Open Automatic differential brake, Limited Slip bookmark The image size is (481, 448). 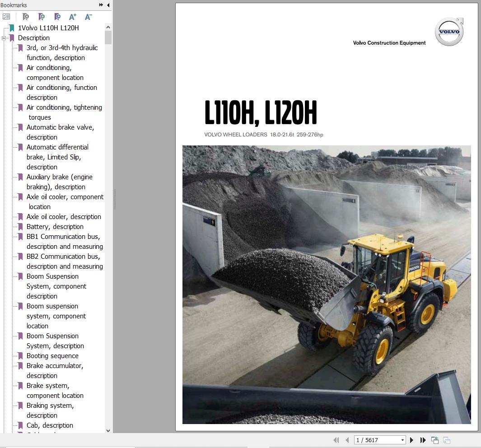[x=57, y=157]
